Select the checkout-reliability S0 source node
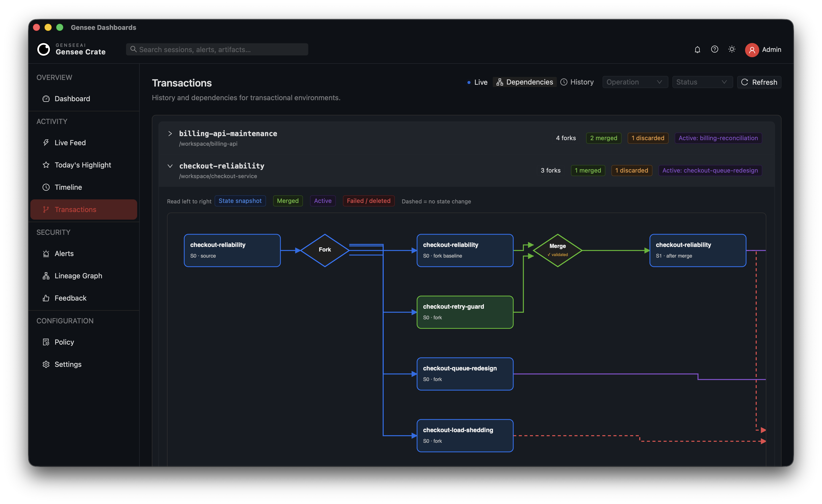This screenshot has height=504, width=822. (x=232, y=250)
